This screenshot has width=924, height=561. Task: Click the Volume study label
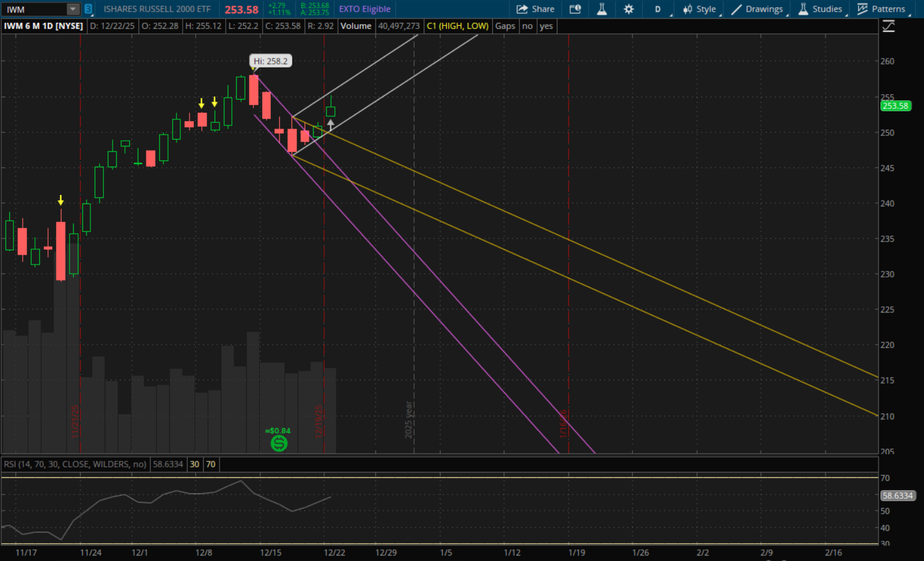point(356,26)
